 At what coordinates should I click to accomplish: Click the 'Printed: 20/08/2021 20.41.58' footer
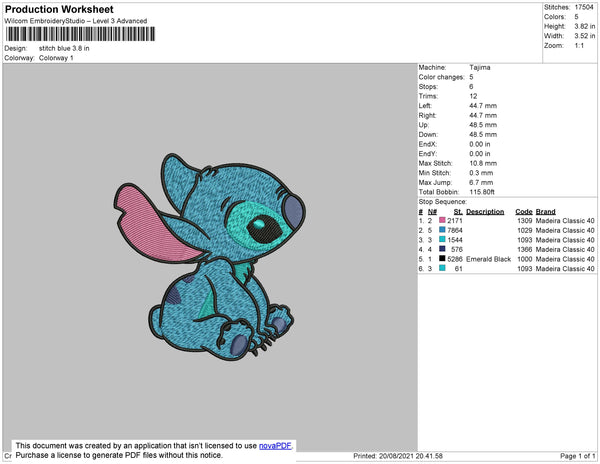398,456
